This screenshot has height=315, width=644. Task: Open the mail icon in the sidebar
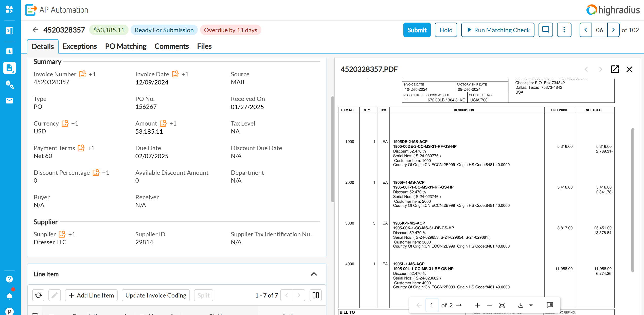(10, 101)
